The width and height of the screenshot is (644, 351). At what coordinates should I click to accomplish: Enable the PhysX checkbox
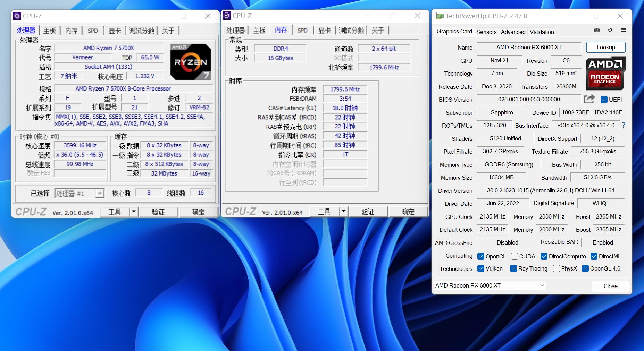click(557, 268)
